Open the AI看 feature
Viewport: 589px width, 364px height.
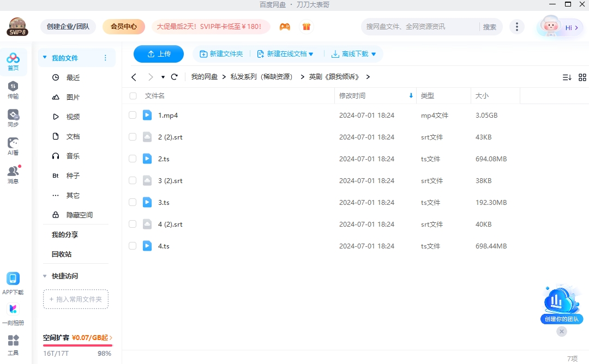13,143
